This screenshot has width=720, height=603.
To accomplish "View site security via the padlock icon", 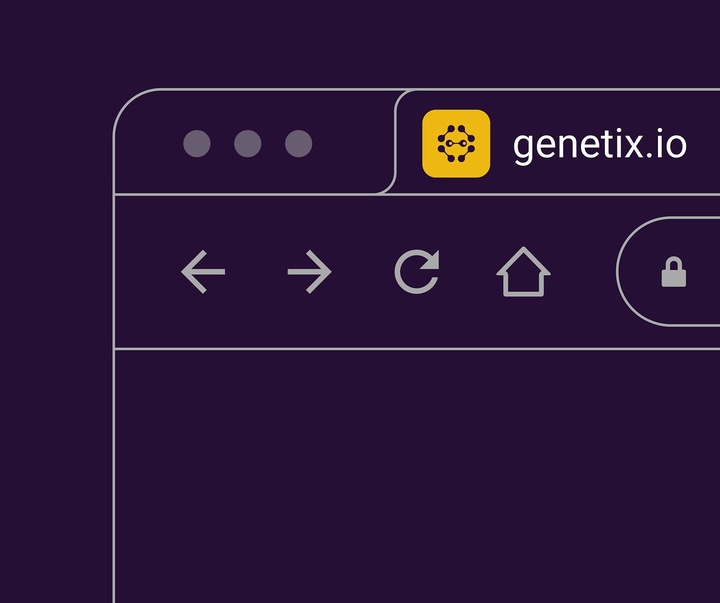I will tap(674, 272).
